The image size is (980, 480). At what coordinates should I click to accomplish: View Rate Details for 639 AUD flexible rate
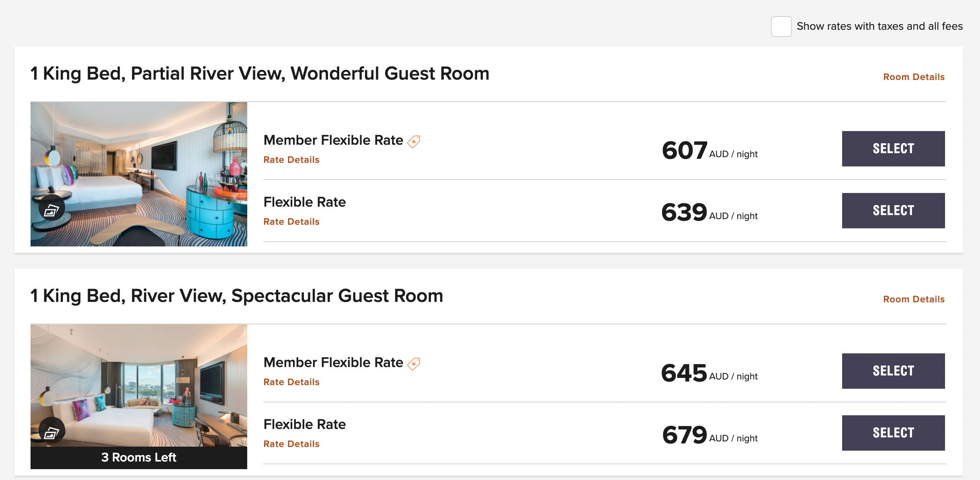click(x=291, y=222)
